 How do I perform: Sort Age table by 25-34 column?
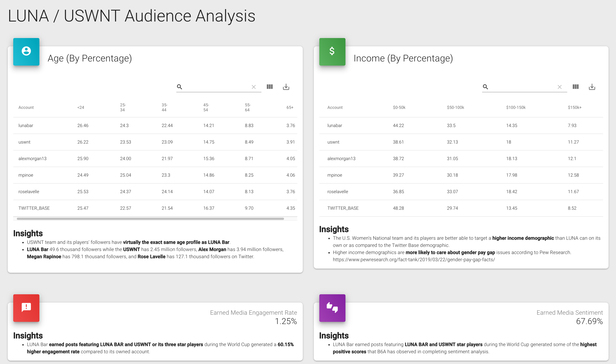point(123,107)
